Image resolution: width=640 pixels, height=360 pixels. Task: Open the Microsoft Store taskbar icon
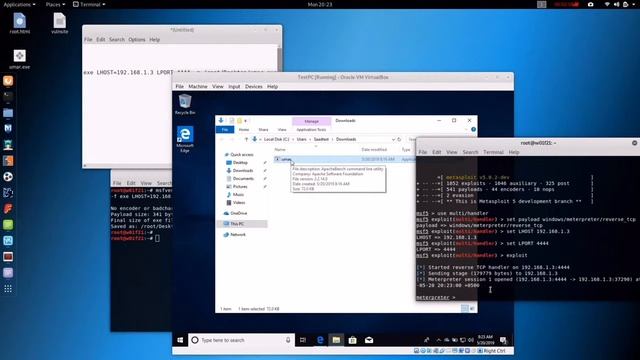click(x=353, y=340)
